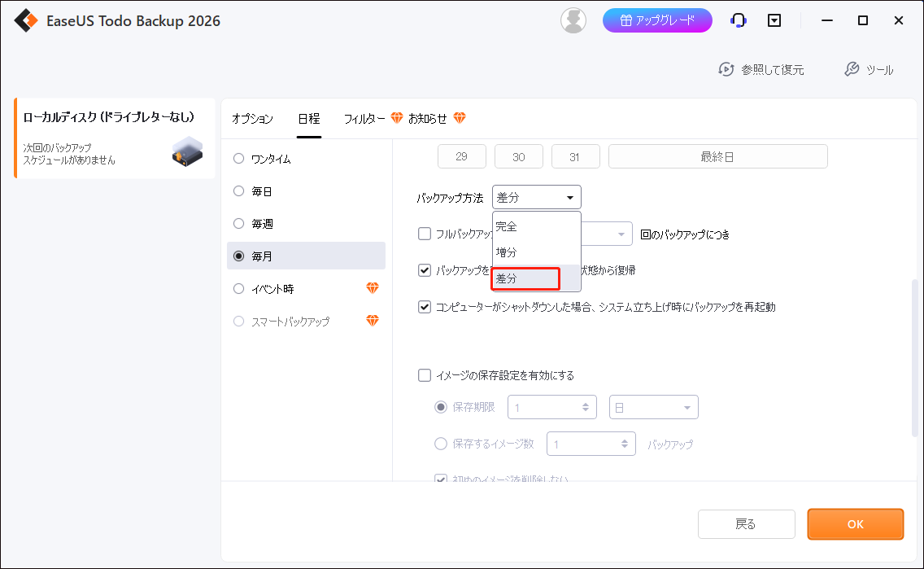The image size is (924, 569).
Task: Select the ローカルディスク backup task card
Action: pyautogui.click(x=115, y=138)
